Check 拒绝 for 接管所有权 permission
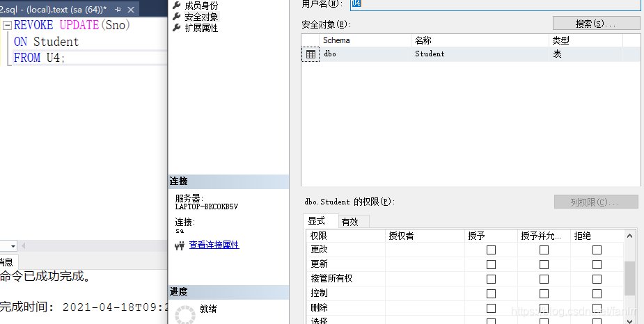 click(597, 279)
